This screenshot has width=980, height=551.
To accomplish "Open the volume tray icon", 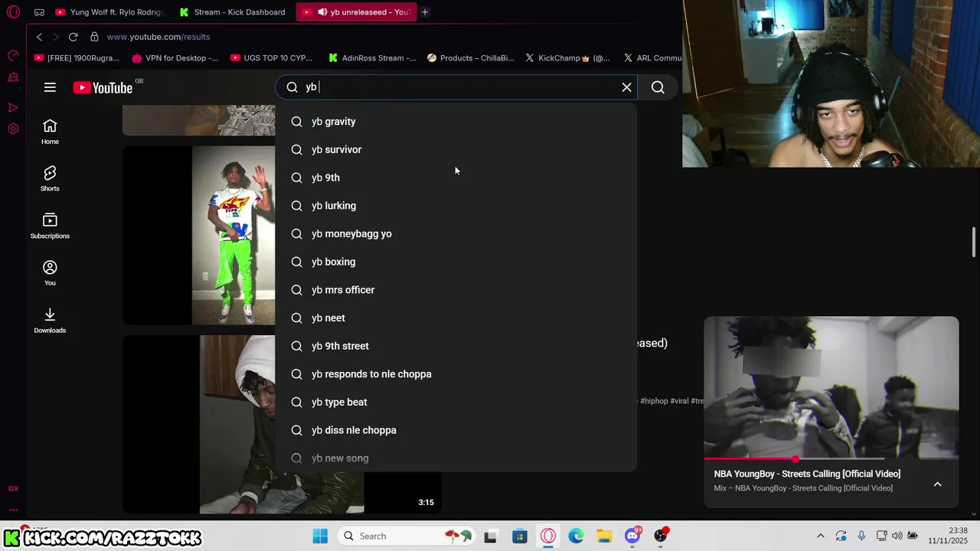I will point(897,536).
